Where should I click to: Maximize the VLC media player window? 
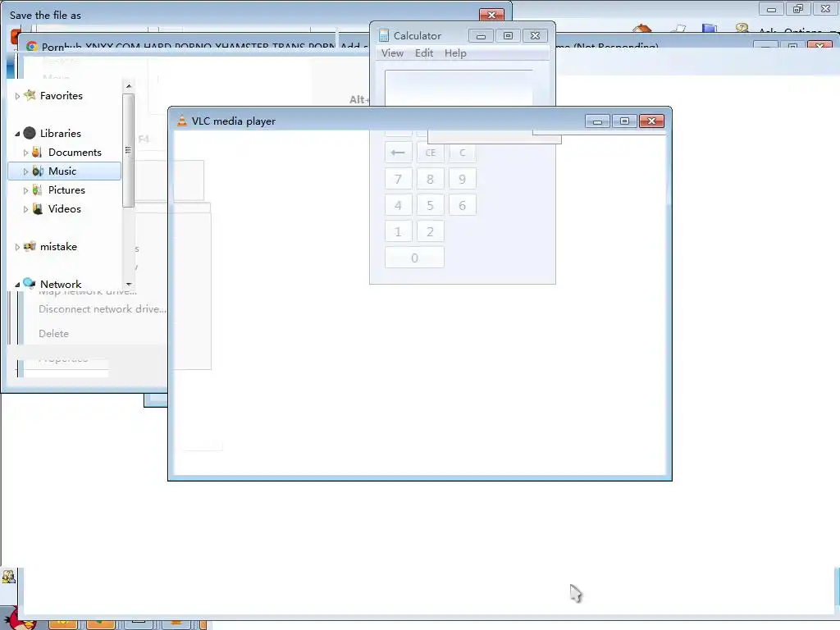624,121
